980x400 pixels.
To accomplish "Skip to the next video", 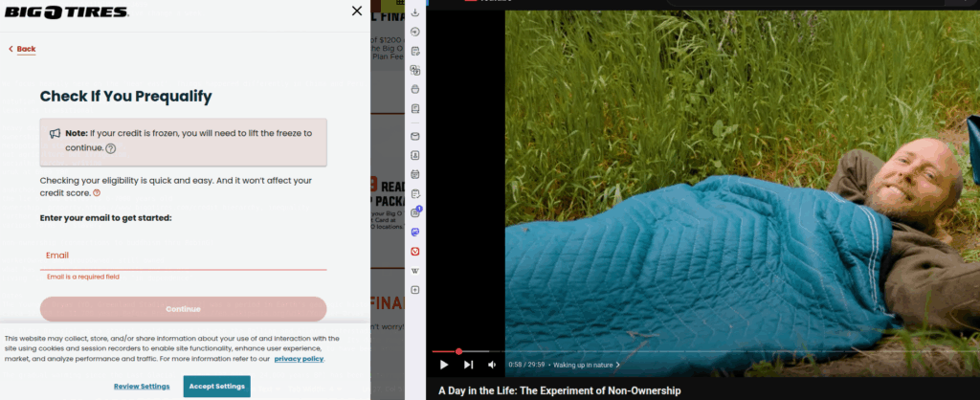I will click(468, 365).
